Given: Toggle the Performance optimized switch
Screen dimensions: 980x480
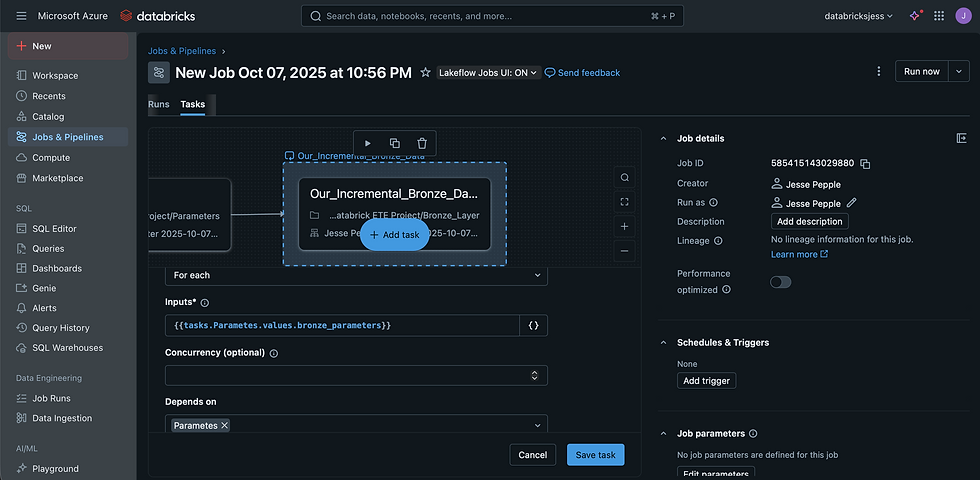Looking at the screenshot, I should [x=781, y=282].
